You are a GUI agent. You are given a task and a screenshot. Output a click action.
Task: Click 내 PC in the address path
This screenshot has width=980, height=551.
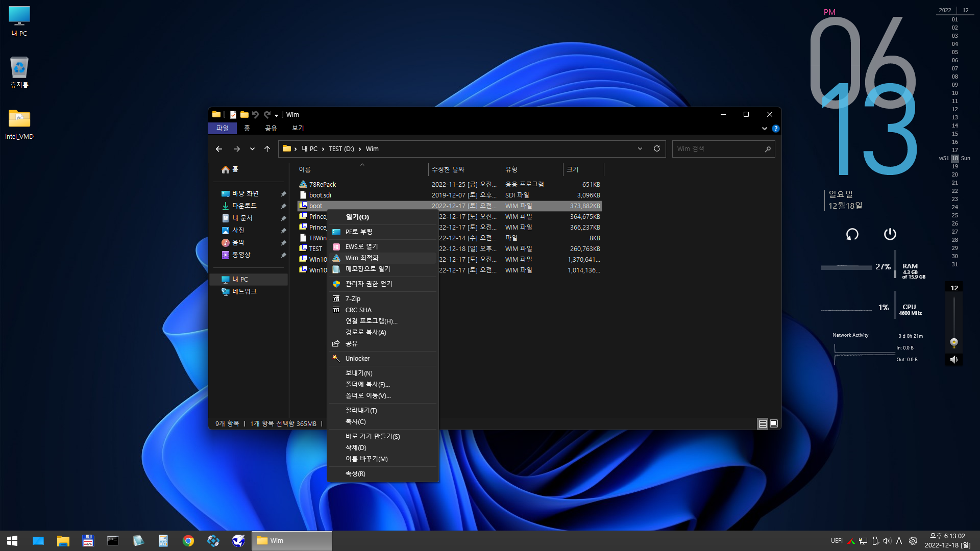pyautogui.click(x=309, y=149)
